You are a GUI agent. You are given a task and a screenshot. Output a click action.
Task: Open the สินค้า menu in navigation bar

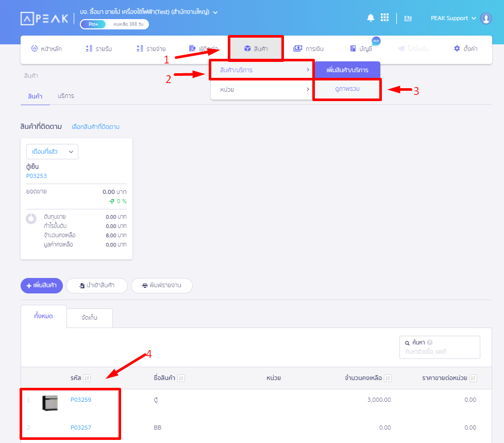[x=256, y=48]
